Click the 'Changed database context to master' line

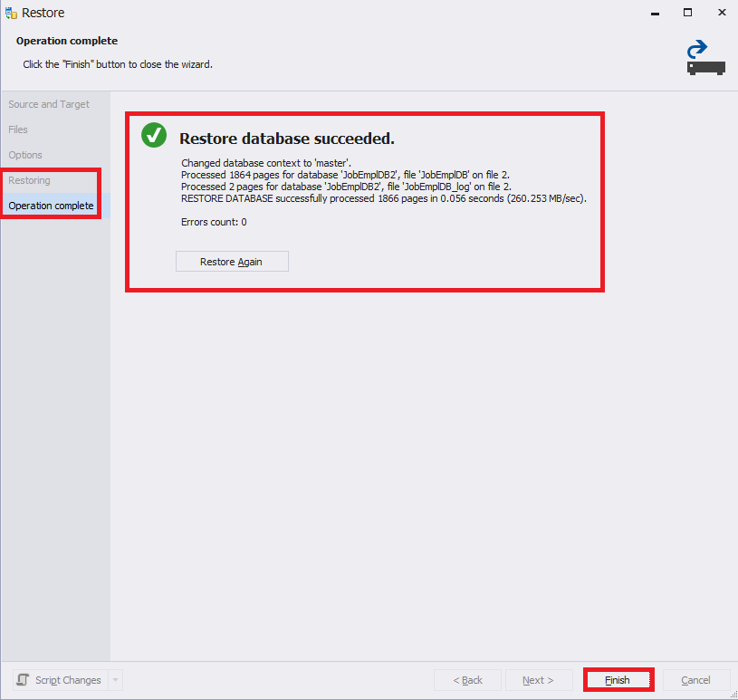point(266,163)
